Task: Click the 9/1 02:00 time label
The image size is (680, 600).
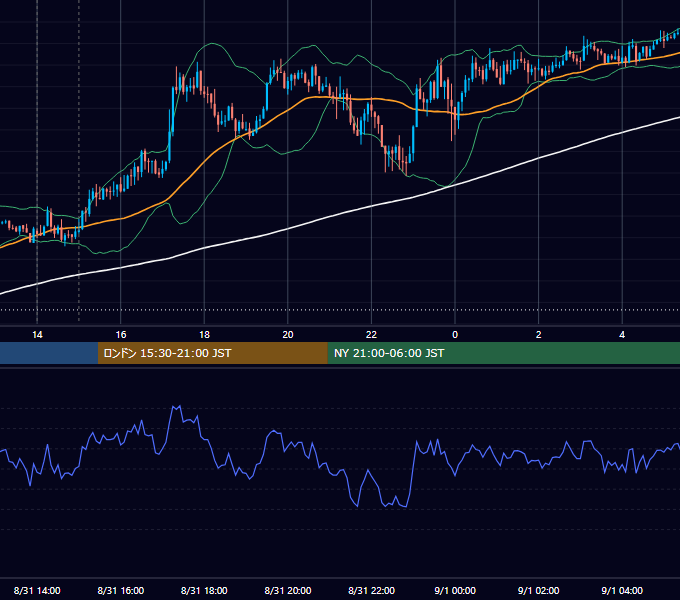Action: tap(538, 590)
